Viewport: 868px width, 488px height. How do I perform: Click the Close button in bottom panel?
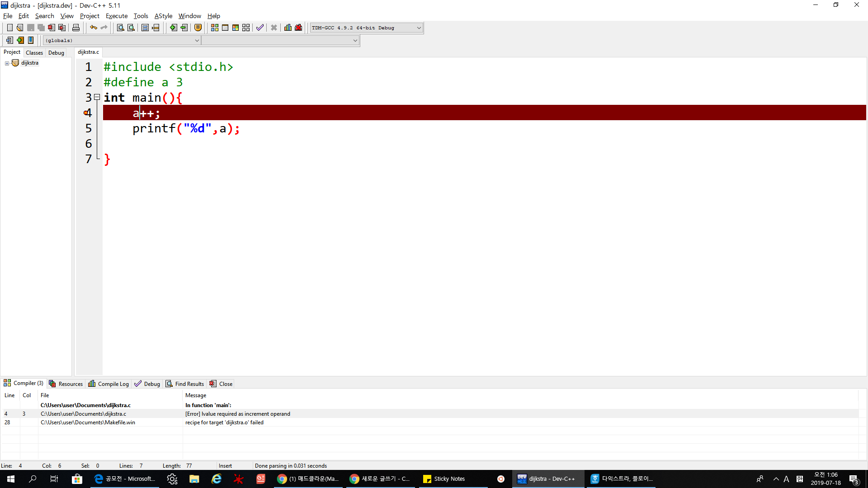pos(221,384)
